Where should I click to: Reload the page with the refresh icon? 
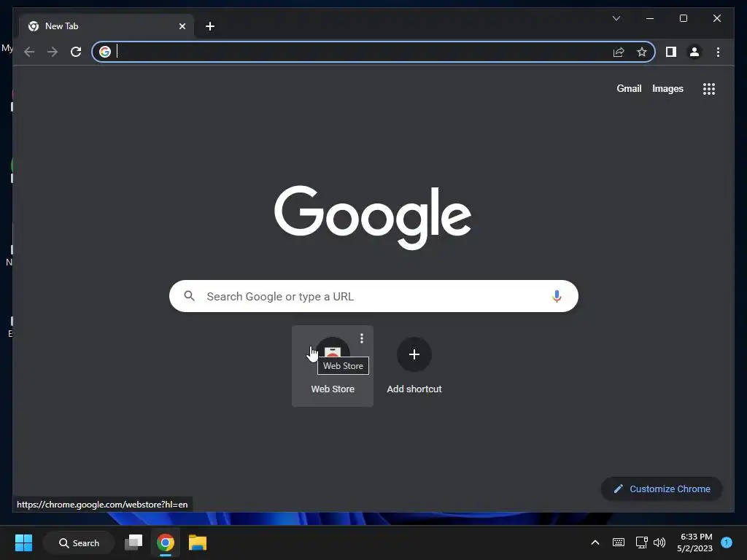[x=76, y=52]
